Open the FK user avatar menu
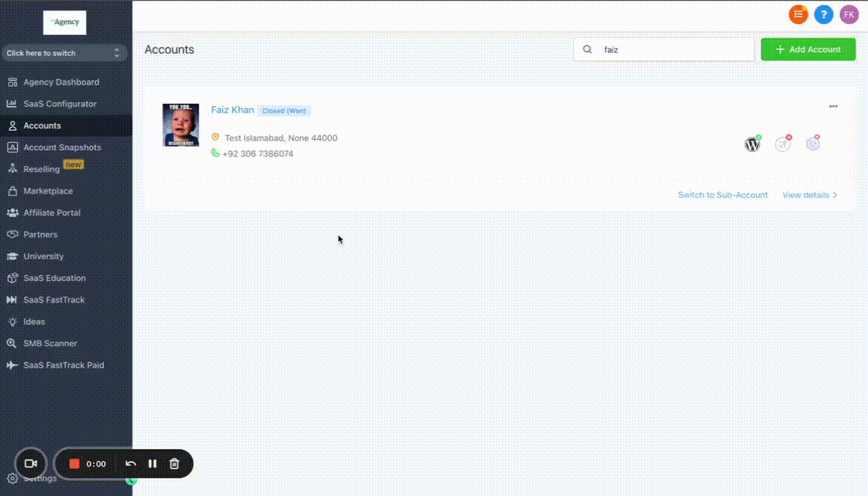Viewport: 868px width, 496px height. 849,15
